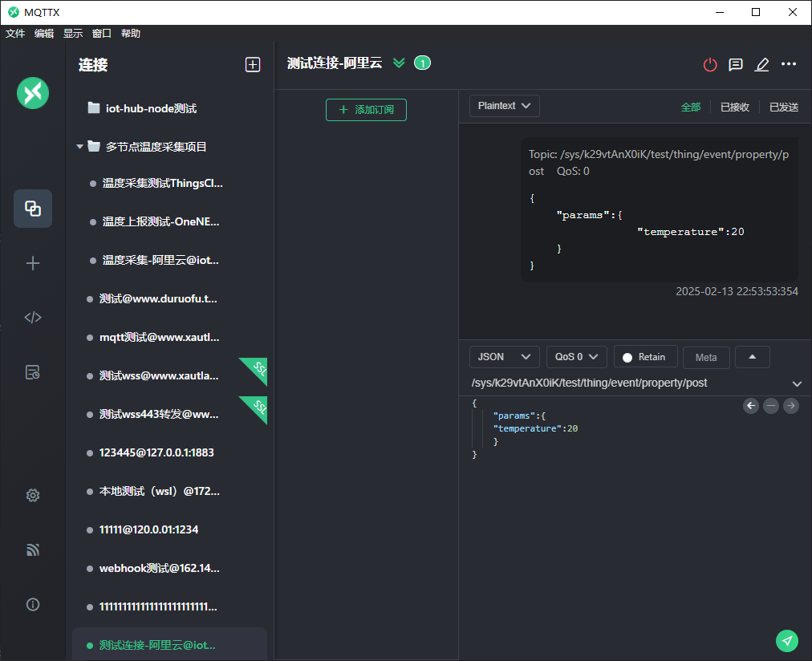Disconnect using the red power icon
812x661 pixels.
[710, 65]
